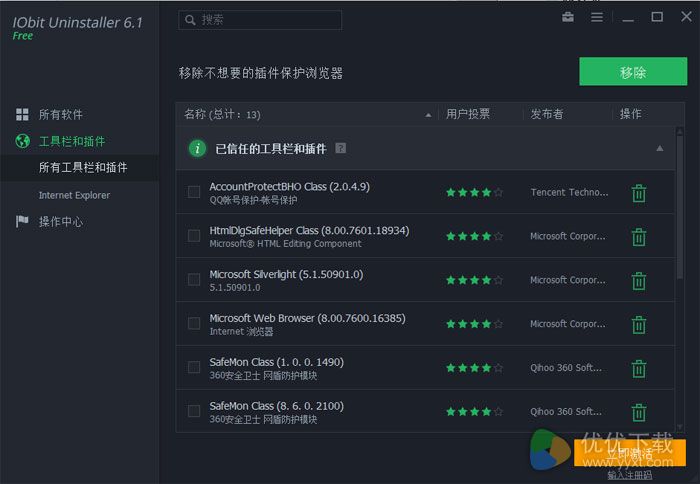
Task: Click the green info icon for trusted plugins
Action: coord(197,148)
